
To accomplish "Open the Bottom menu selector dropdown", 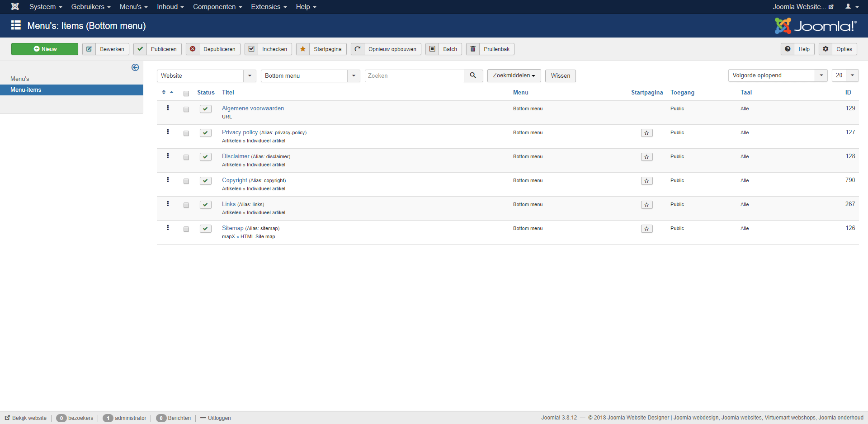I will click(353, 75).
